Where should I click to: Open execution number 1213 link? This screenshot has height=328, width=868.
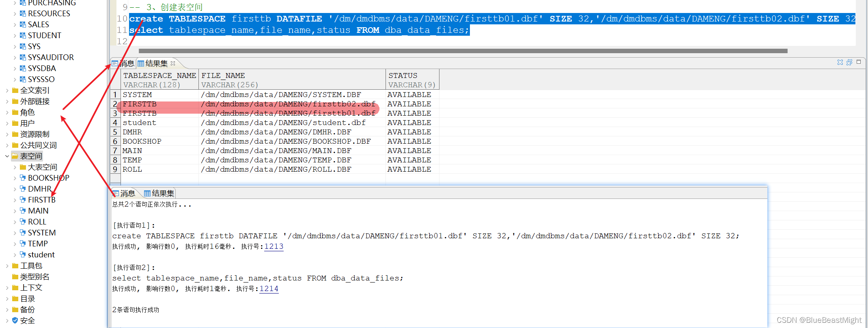pyautogui.click(x=274, y=246)
